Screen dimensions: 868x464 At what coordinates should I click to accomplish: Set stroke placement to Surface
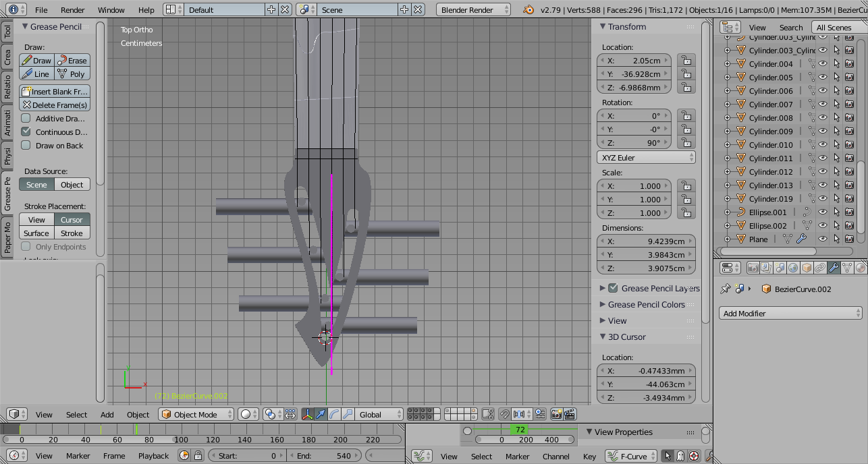click(x=36, y=233)
